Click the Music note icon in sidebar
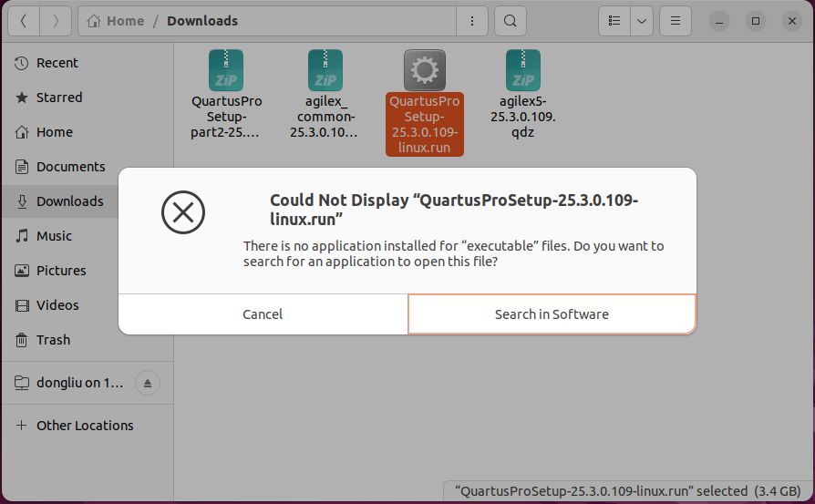Screen dimensions: 815x504 [x=21, y=236]
